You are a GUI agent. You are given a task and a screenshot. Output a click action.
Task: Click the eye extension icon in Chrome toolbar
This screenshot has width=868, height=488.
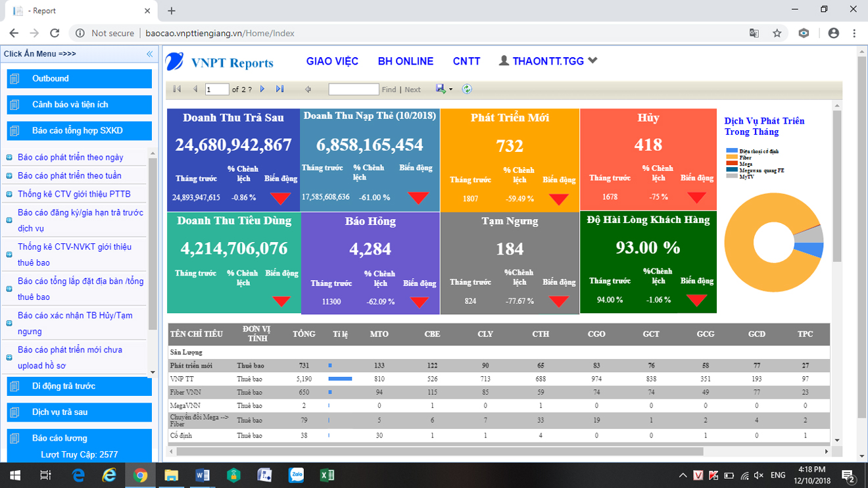(804, 33)
